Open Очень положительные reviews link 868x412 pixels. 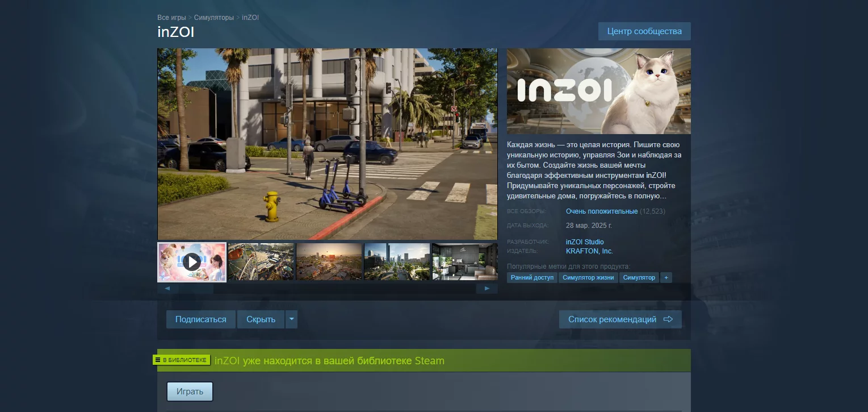pyautogui.click(x=602, y=211)
